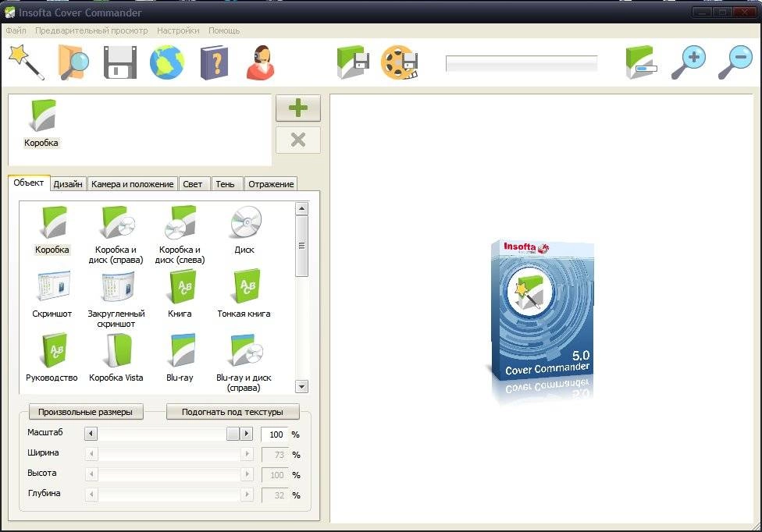Click the object gallery scrollbar thumb
The width and height of the screenshot is (762, 532).
pos(302,246)
